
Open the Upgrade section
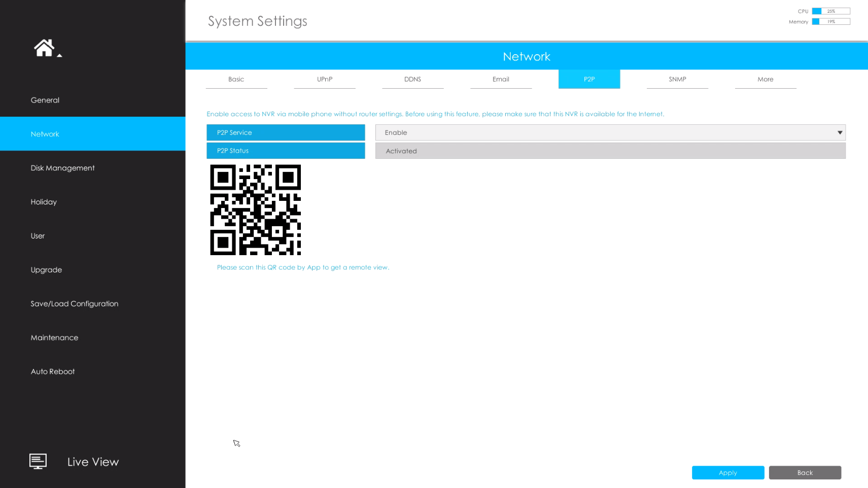click(92, 270)
